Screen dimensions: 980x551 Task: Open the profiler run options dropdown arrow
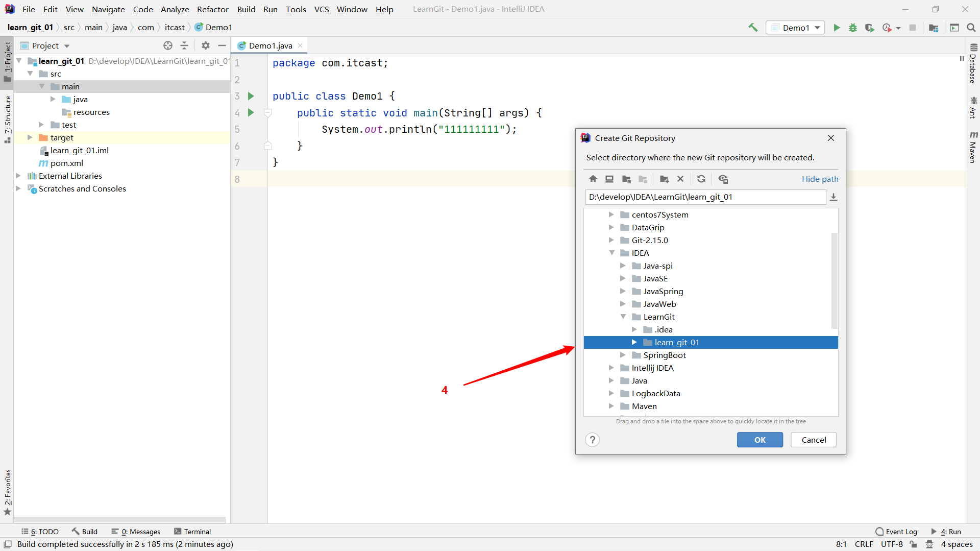coord(898,28)
